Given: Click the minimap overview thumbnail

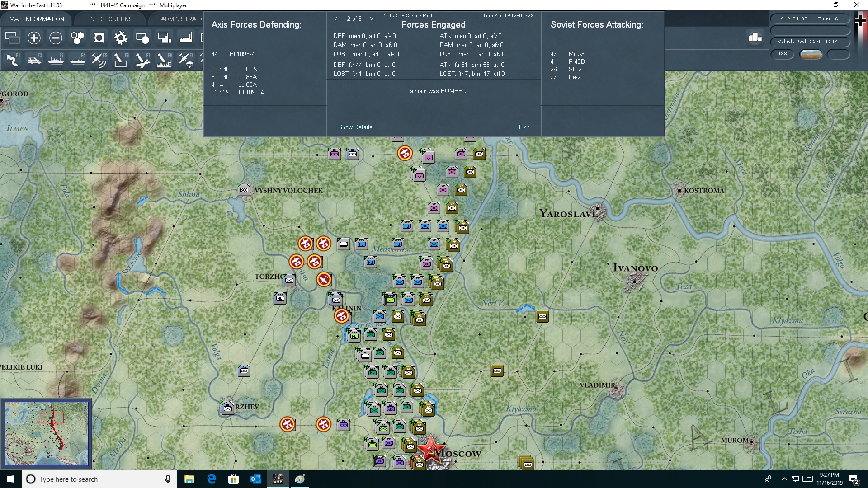Looking at the screenshot, I should click(46, 434).
